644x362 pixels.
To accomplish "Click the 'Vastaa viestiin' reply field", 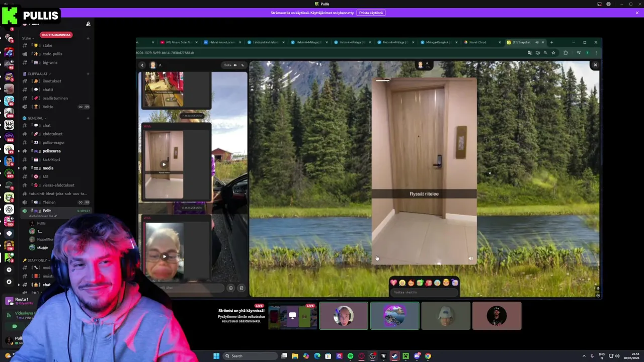I will click(424, 292).
